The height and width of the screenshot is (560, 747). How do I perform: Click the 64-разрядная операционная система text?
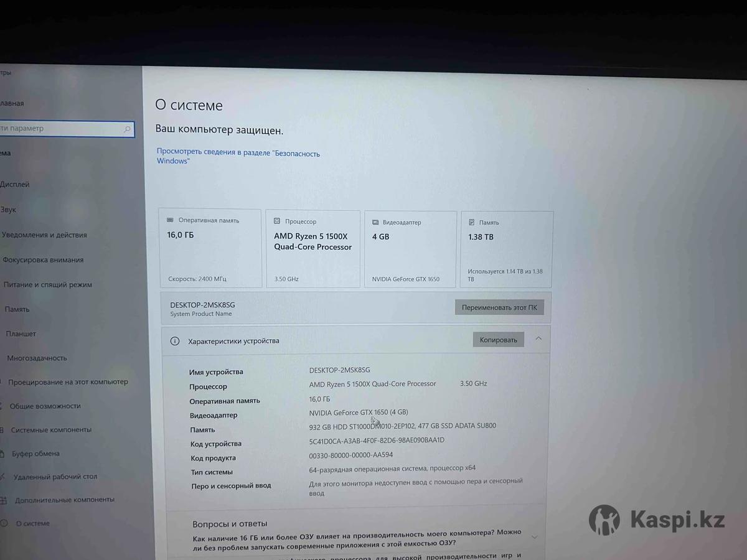tap(392, 468)
